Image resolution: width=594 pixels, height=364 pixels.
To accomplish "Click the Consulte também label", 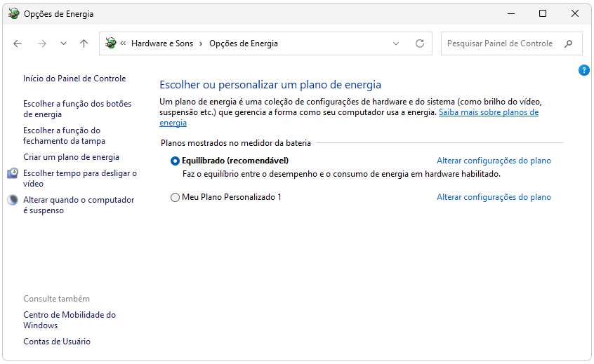I will tap(56, 299).
